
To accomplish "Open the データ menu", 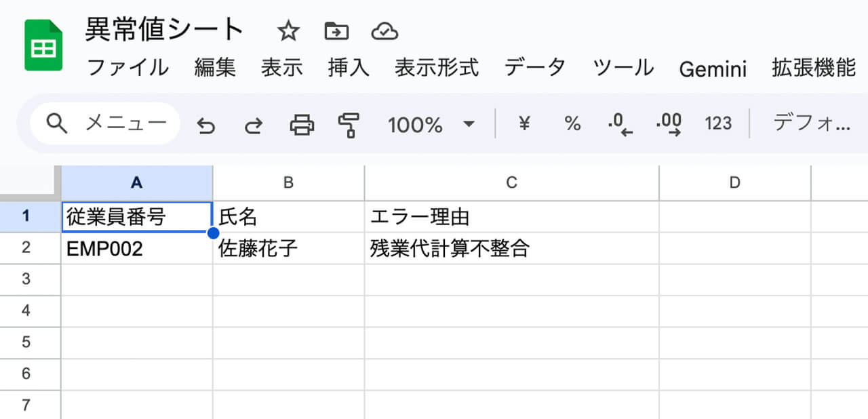I will click(x=535, y=66).
